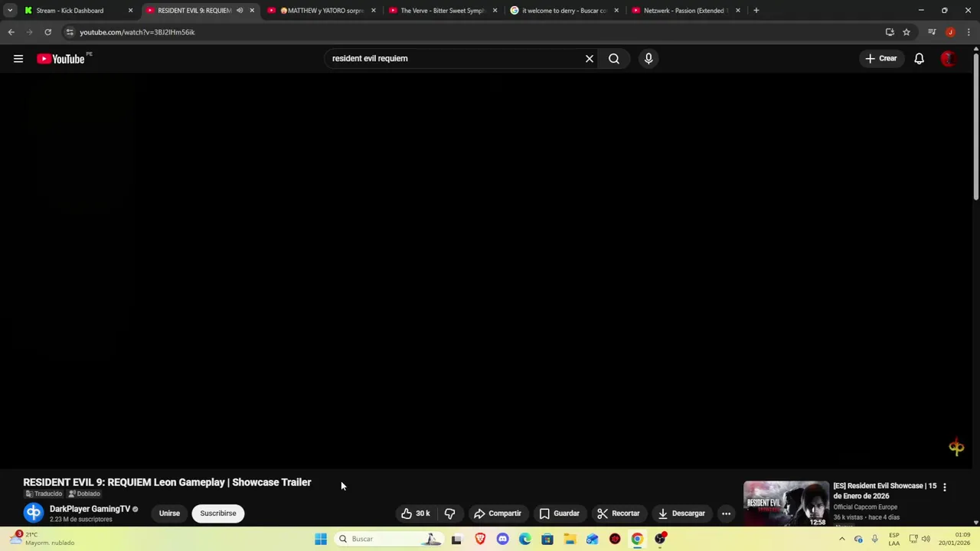Open the Chrome profile avatar
980x551 pixels.
[x=950, y=32]
